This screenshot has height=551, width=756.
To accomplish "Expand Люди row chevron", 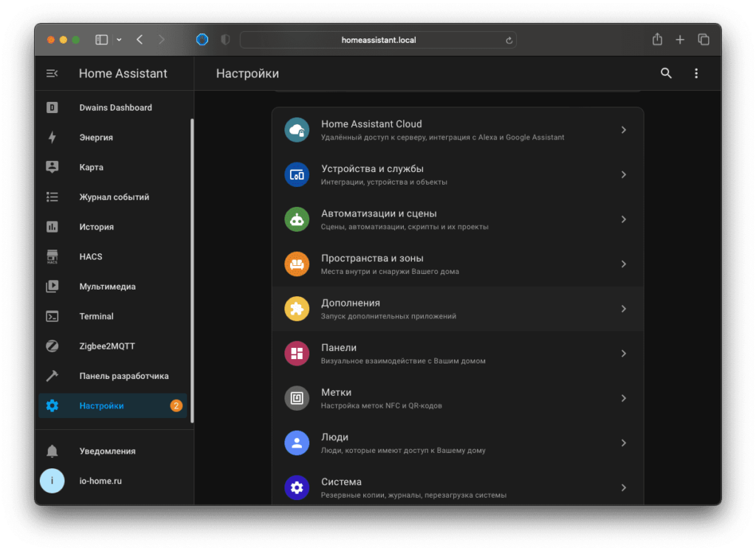I will 623,443.
